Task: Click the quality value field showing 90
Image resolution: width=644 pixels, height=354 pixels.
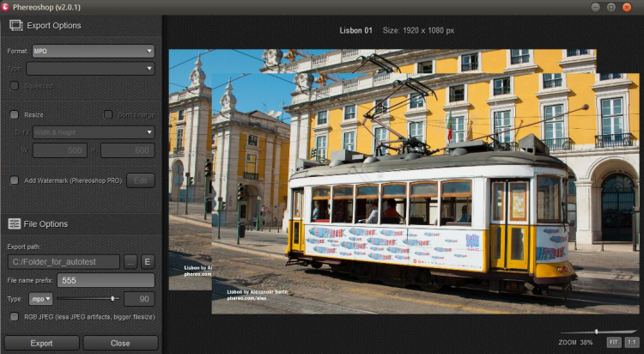Action: (x=139, y=299)
